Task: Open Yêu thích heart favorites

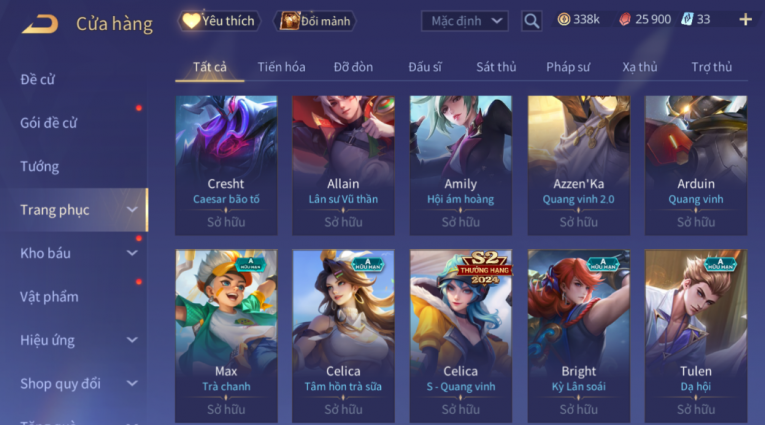Action: coord(219,21)
